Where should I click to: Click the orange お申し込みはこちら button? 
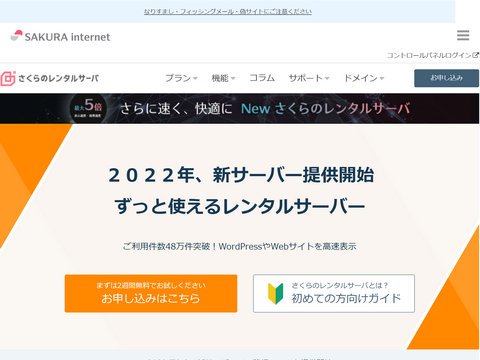pyautogui.click(x=151, y=293)
